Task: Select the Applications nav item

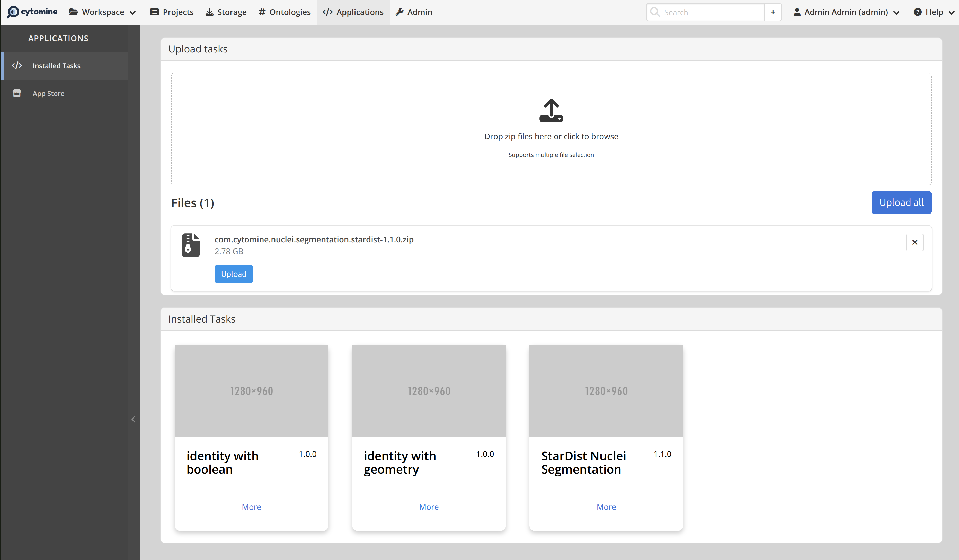Action: (x=353, y=12)
